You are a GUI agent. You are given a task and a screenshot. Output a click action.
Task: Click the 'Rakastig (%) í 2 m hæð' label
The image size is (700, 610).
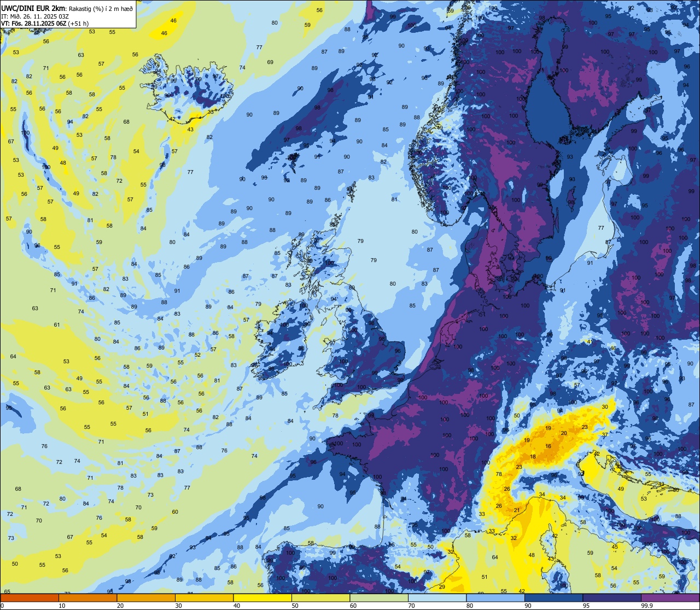101,8
